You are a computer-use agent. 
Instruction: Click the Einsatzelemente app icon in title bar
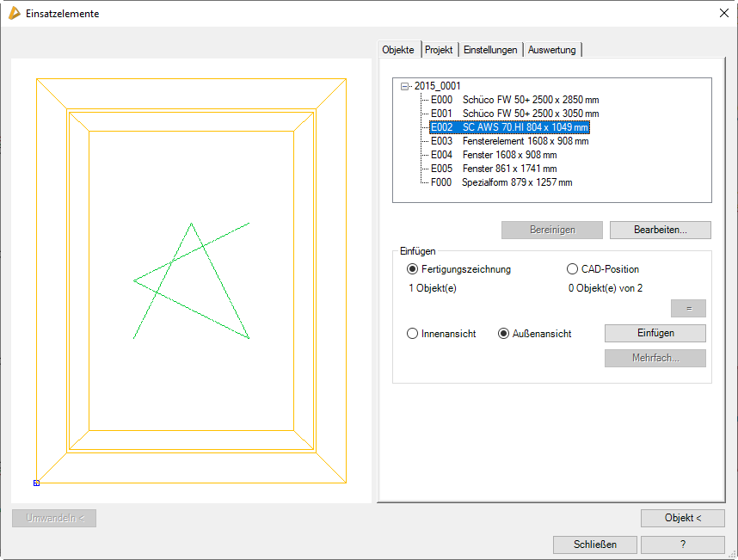click(14, 13)
